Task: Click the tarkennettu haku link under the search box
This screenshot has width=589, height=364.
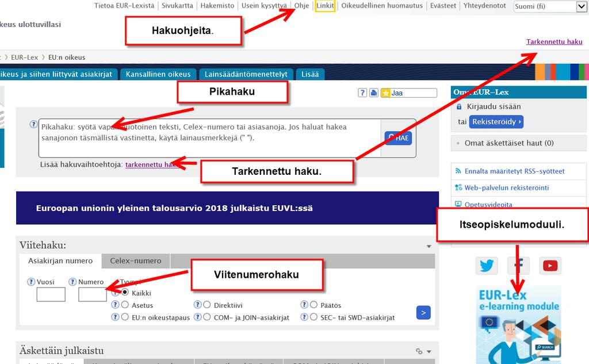Action: [152, 164]
